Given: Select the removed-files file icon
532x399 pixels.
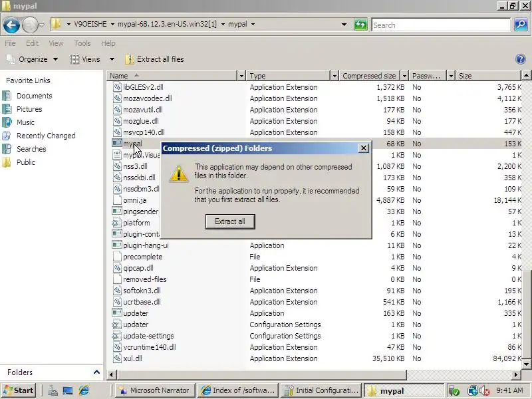Looking at the screenshot, I should (x=117, y=279).
